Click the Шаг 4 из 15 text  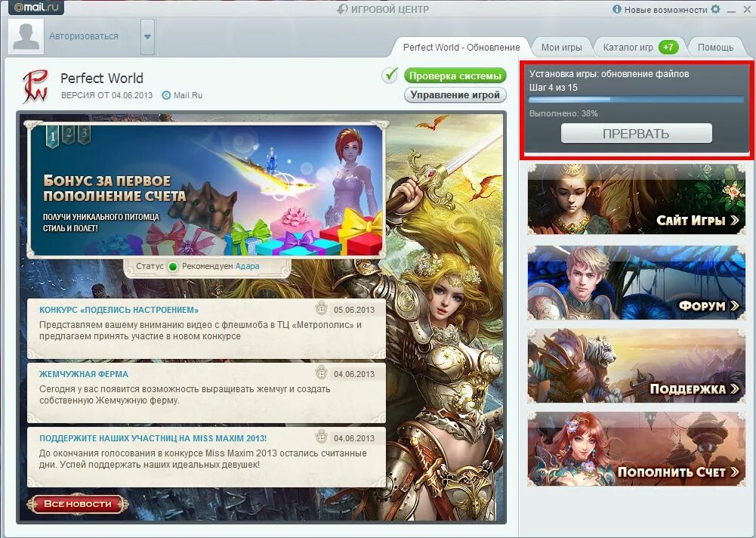coord(553,88)
